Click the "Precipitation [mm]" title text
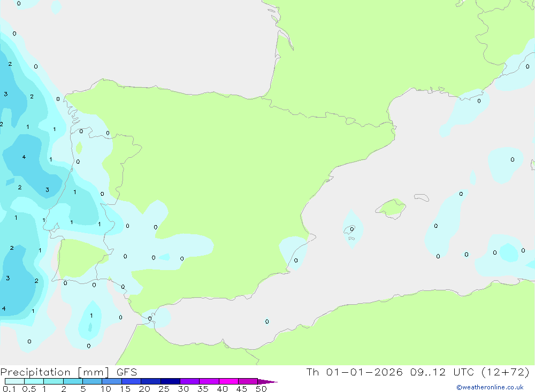 tap(55, 372)
